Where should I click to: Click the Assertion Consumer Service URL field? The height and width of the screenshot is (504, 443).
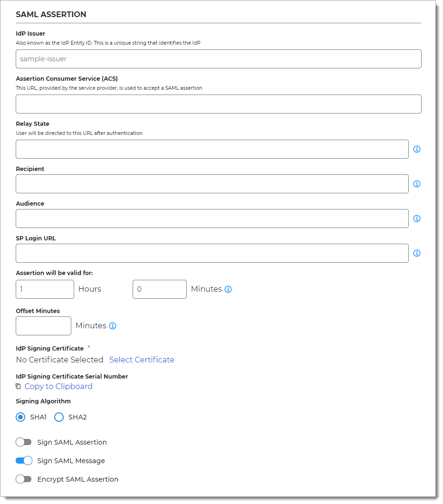[219, 104]
